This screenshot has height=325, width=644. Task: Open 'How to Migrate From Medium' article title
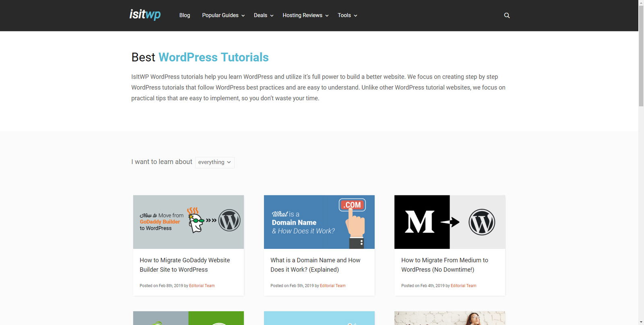coord(445,265)
